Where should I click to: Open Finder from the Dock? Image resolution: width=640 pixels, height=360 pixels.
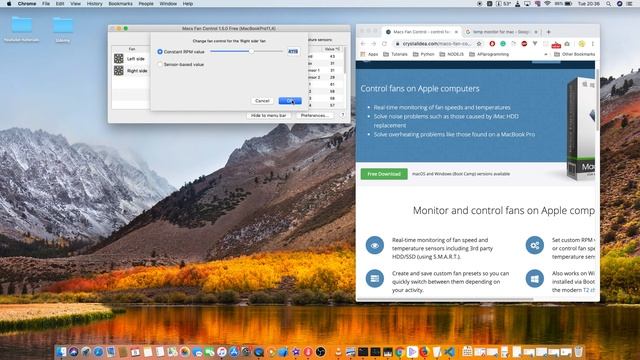pos(61,351)
